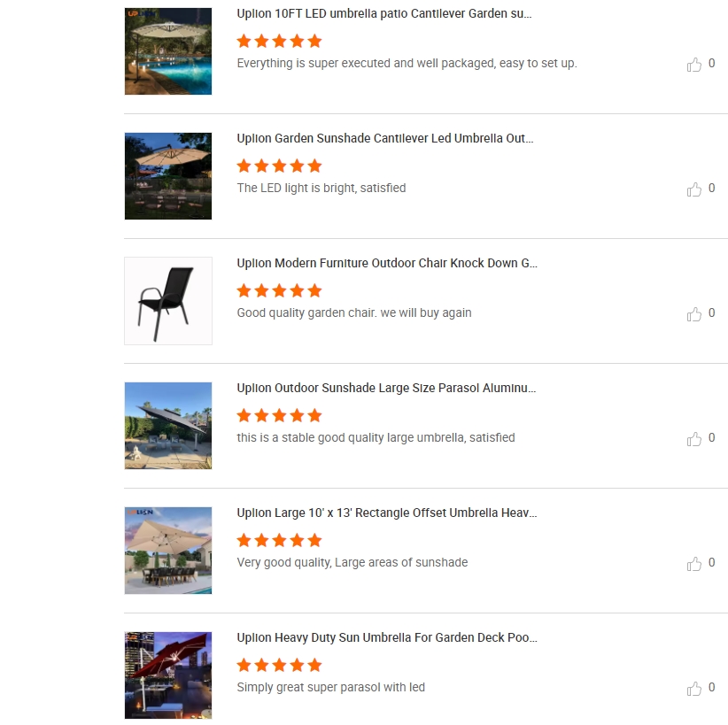This screenshot has height=725, width=728.
Task: Thumbs-up the 'Simply great super parasol' review
Action: point(694,689)
